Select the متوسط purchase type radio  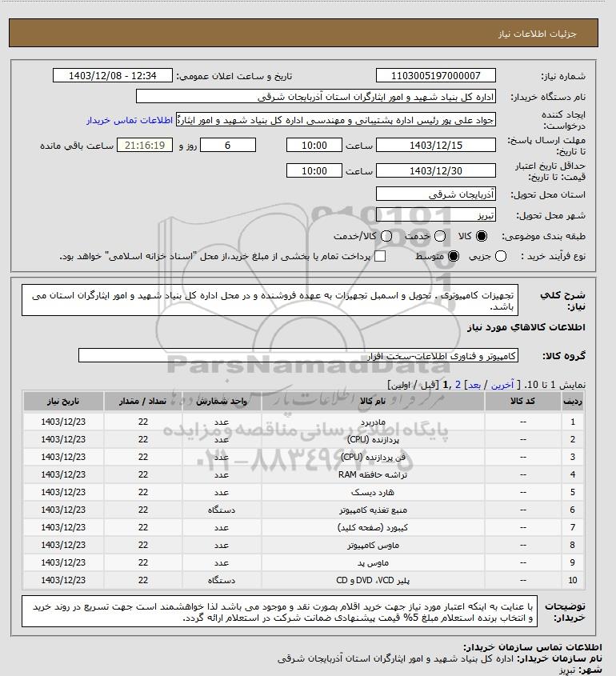pyautogui.click(x=453, y=256)
